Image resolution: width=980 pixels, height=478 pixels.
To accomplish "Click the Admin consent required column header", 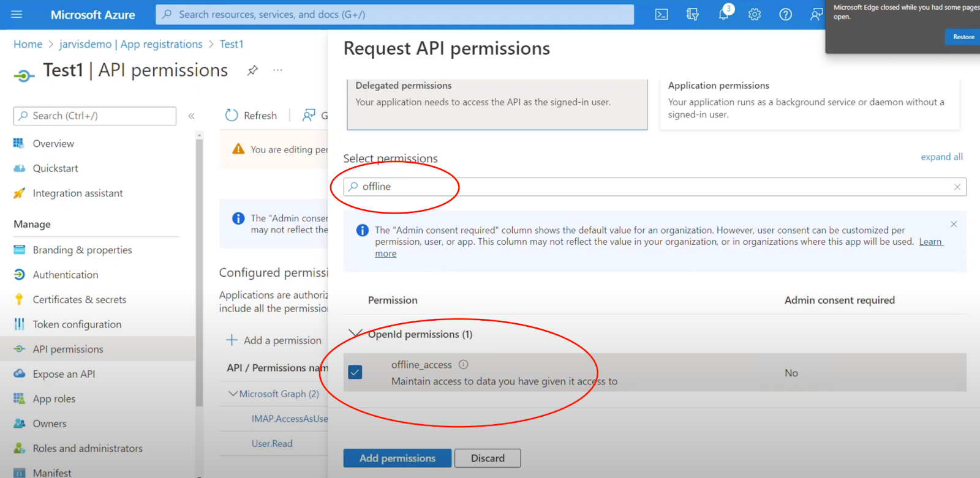I will (x=840, y=300).
